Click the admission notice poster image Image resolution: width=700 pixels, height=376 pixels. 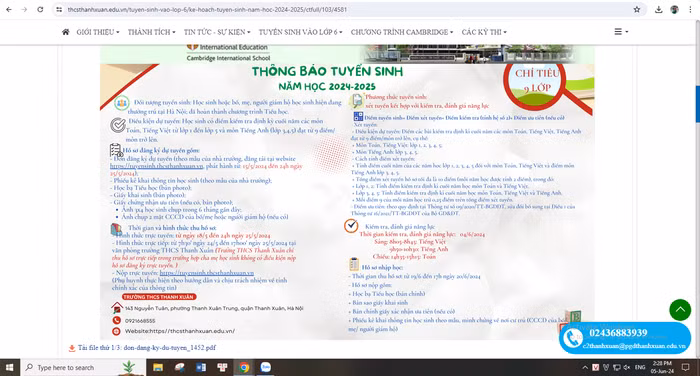pyautogui.click(x=347, y=192)
